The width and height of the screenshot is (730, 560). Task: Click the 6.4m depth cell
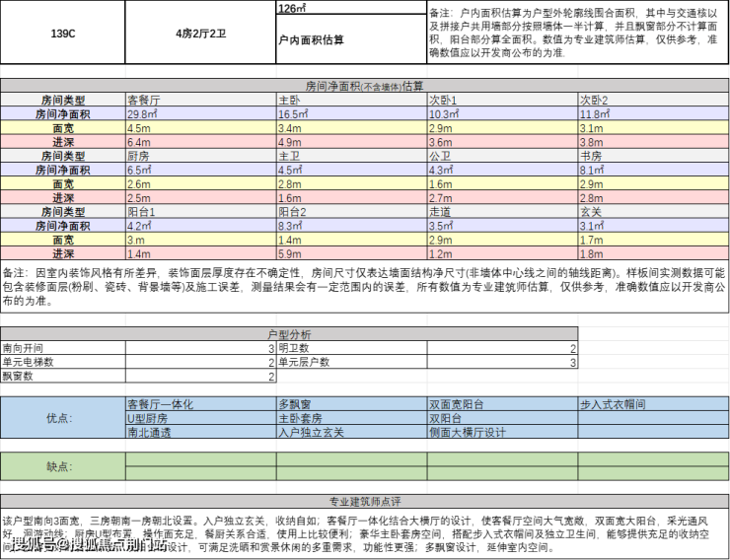click(201, 142)
